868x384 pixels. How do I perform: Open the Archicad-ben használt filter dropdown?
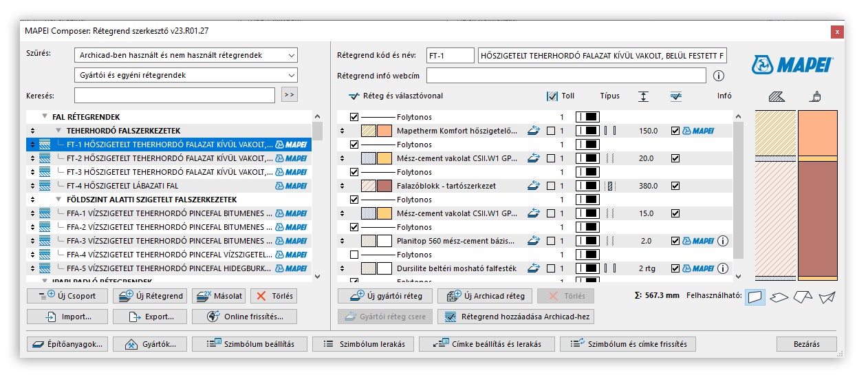point(186,55)
